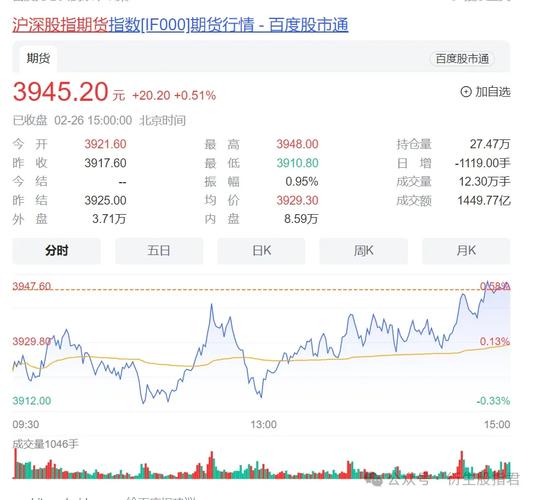Open the 沪深股指期货指数[IF000] 期货行情 link

click(x=180, y=25)
